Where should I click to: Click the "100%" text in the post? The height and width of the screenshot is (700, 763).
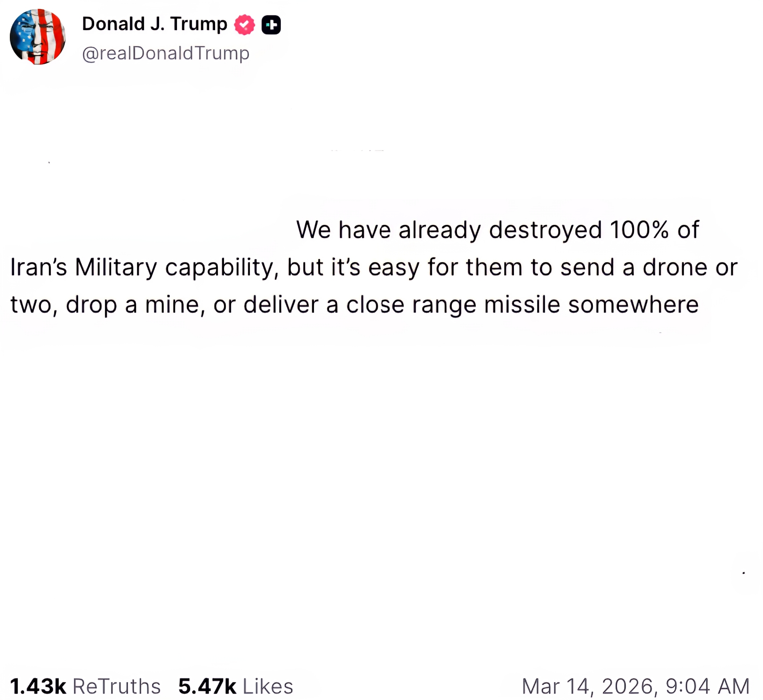tap(639, 230)
